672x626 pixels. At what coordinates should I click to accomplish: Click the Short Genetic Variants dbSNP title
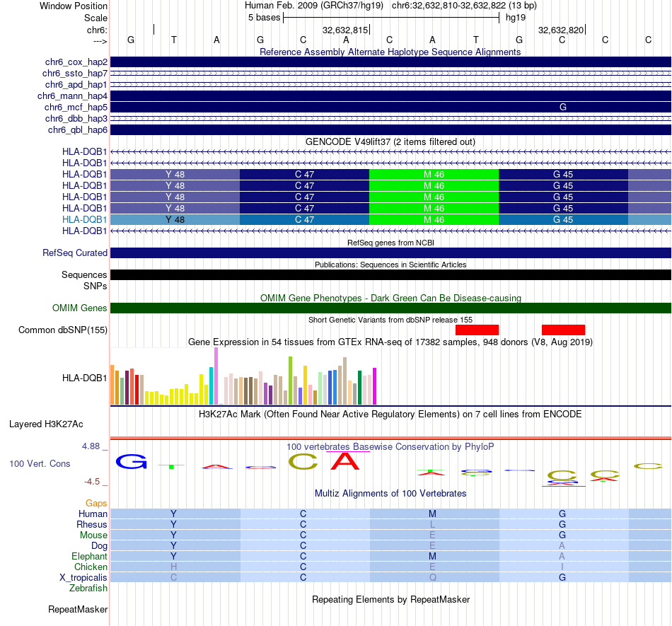pyautogui.click(x=390, y=320)
